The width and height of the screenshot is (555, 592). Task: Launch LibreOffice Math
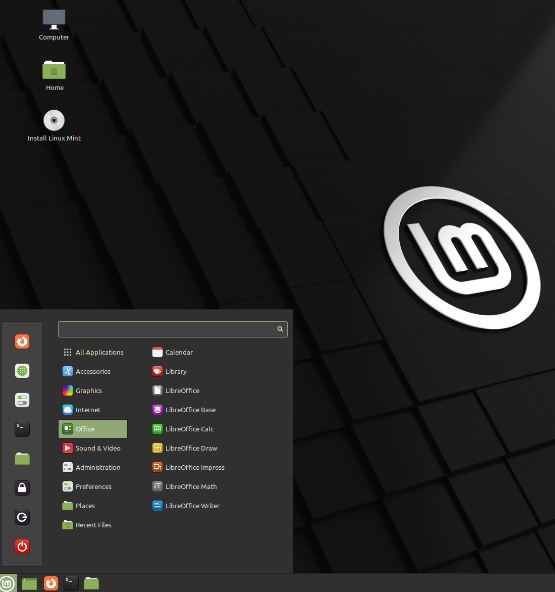coord(185,487)
